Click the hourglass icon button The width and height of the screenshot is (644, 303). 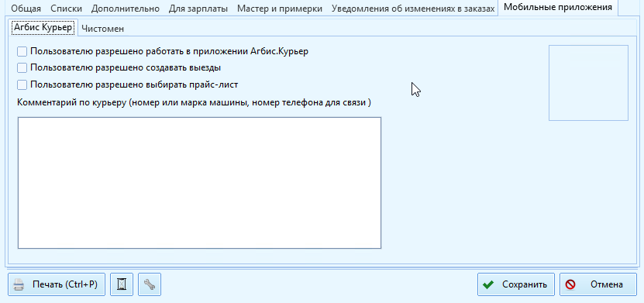[x=122, y=284]
